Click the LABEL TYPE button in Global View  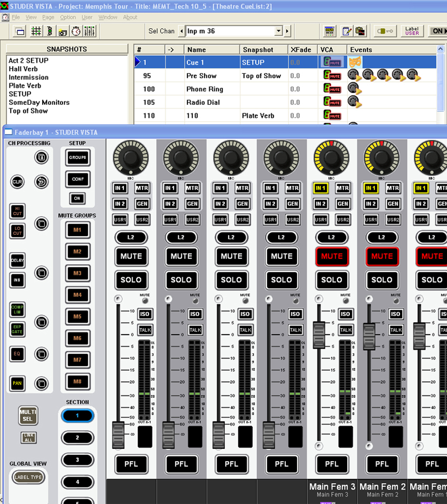coord(28,477)
